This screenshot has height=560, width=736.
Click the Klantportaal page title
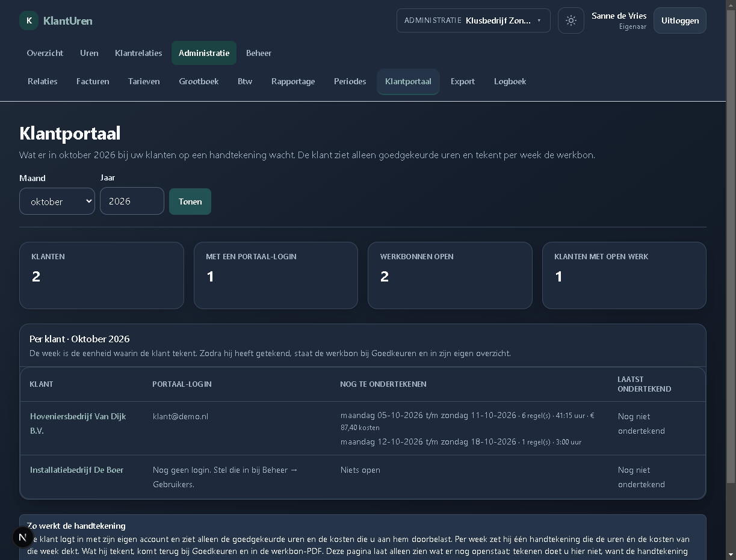70,133
